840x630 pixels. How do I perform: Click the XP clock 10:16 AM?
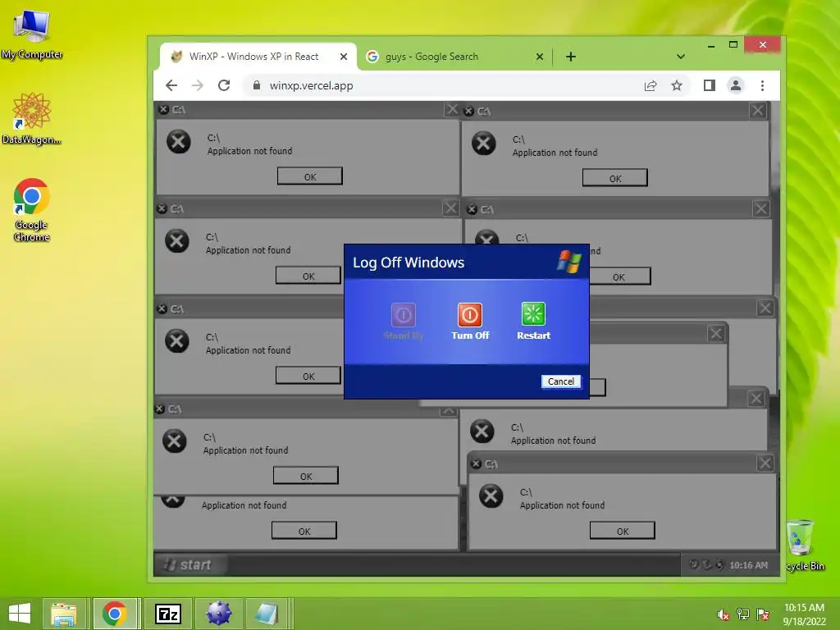pos(748,565)
